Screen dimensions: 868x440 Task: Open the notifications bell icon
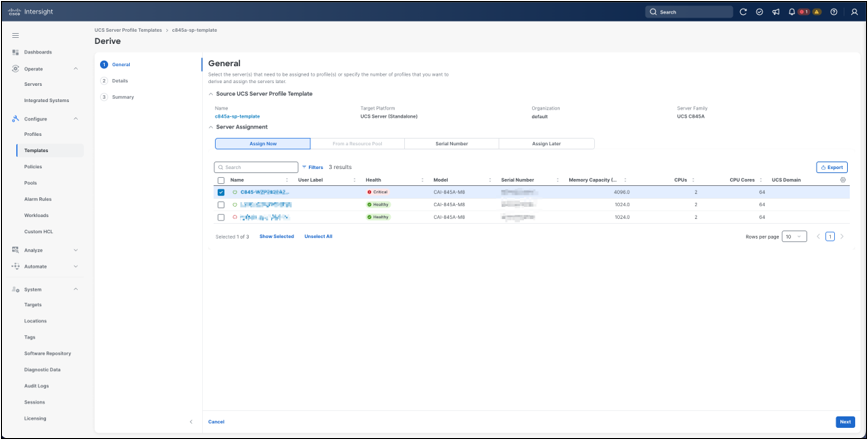coord(792,12)
